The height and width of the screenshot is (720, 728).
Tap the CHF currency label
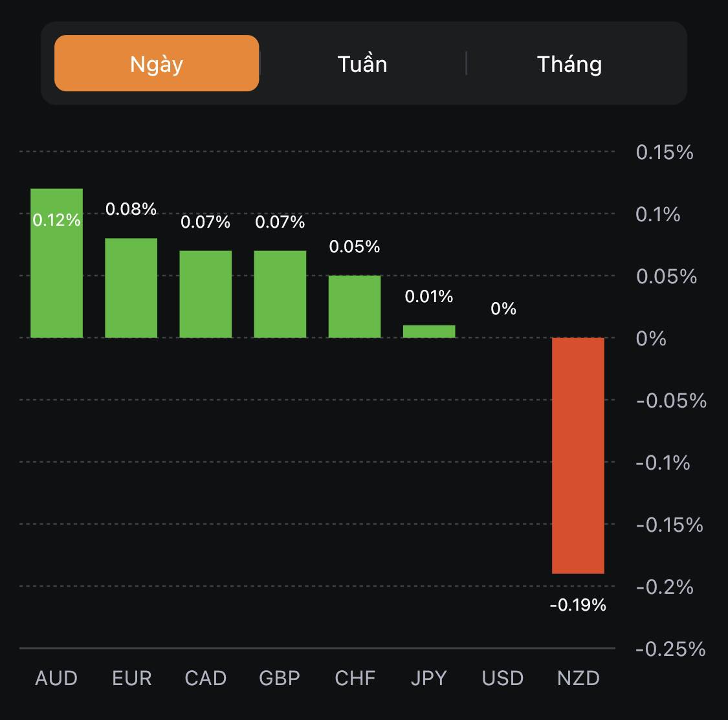click(355, 678)
